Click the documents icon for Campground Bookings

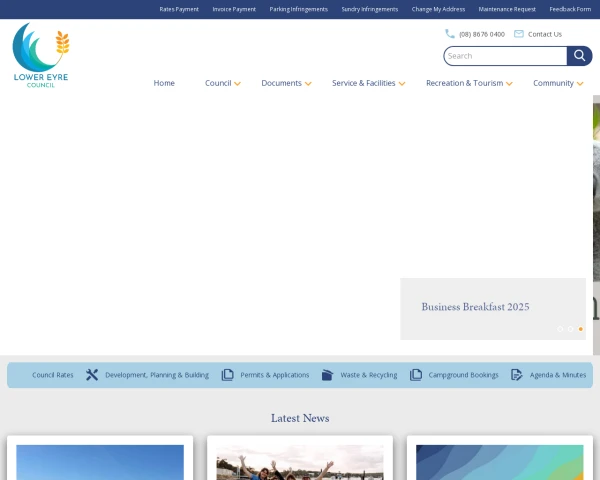(416, 375)
